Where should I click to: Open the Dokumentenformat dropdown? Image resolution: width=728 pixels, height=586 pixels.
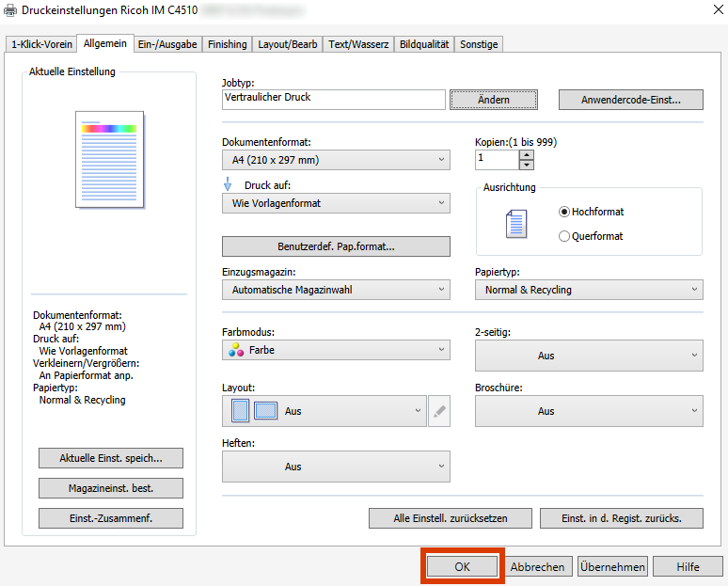coord(336,160)
